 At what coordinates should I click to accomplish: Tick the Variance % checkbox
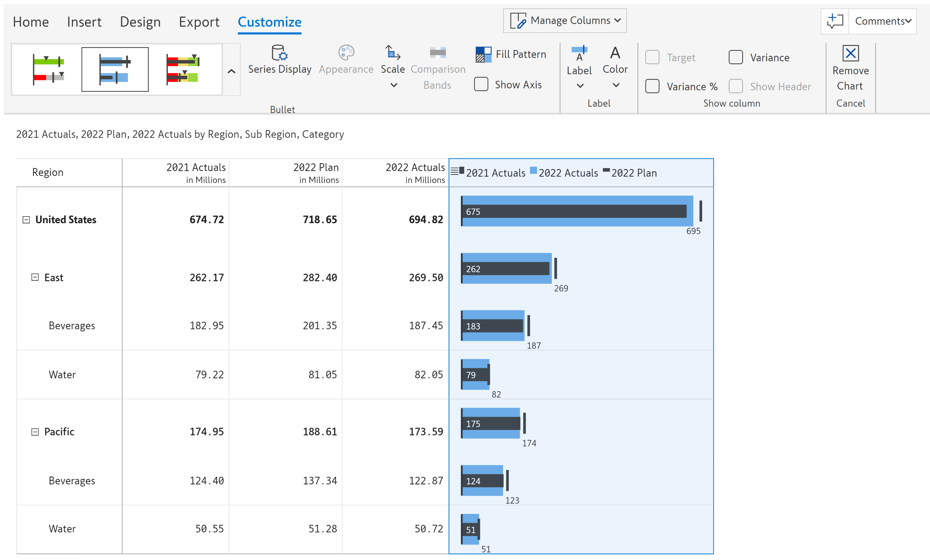tap(652, 86)
